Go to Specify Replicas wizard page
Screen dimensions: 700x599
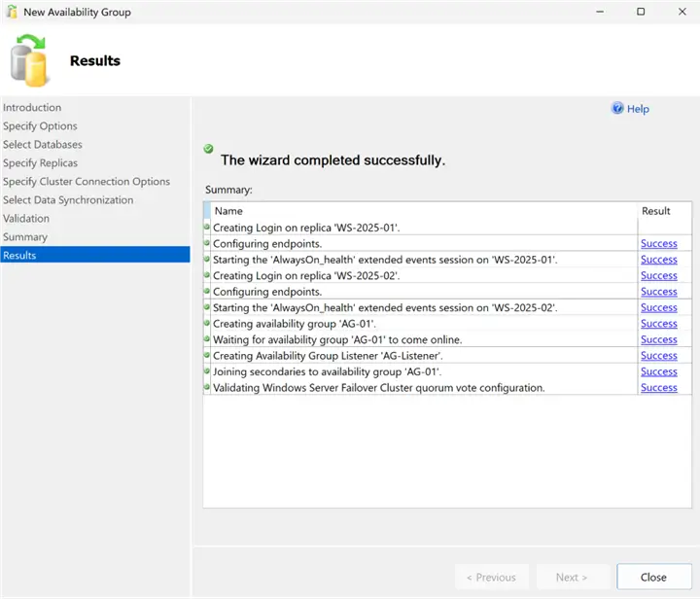[40, 163]
